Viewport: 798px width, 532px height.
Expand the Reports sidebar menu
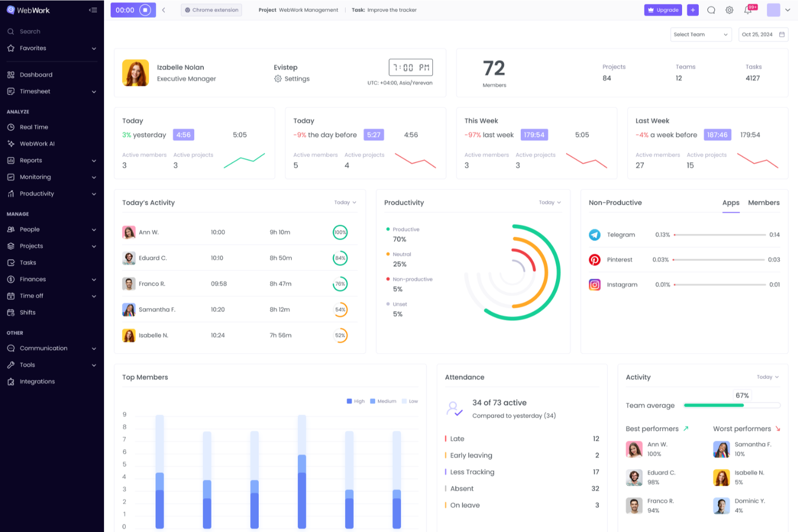click(31, 160)
